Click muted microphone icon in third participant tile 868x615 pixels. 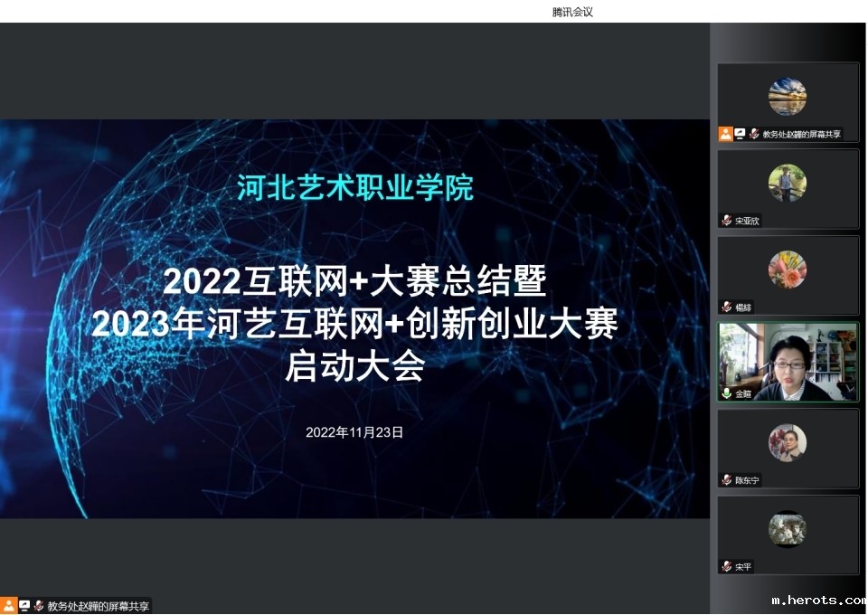point(726,307)
